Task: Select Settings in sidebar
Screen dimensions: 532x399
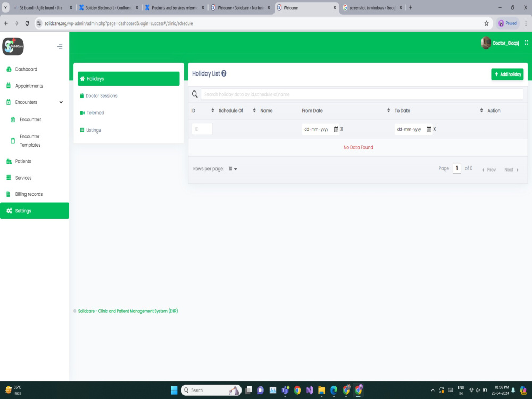Action: pos(34,211)
